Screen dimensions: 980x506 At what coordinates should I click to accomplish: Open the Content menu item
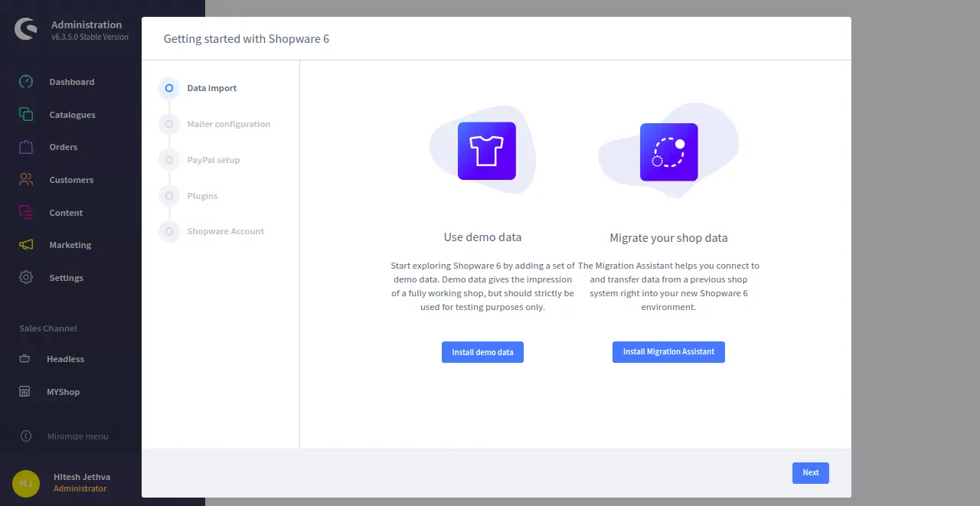pyautogui.click(x=66, y=213)
